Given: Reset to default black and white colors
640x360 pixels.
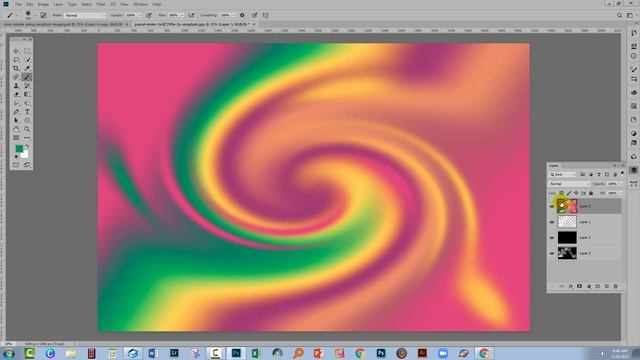Looking at the screenshot, I should coord(16,157).
